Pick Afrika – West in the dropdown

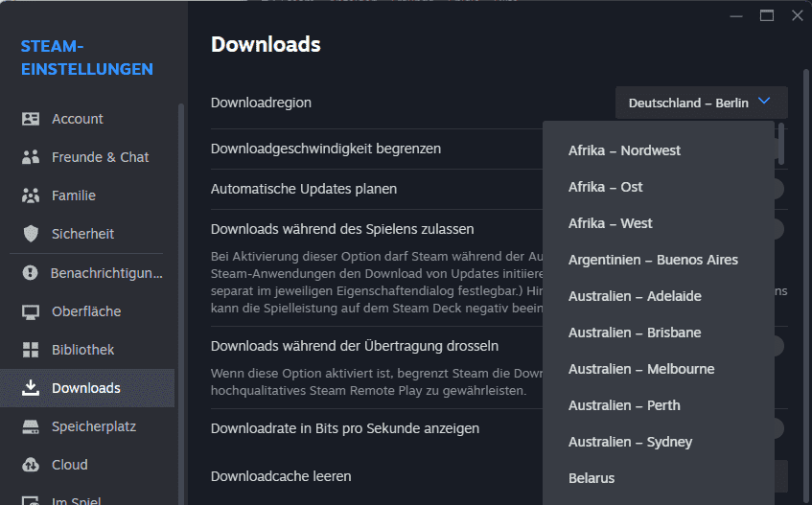(659, 223)
